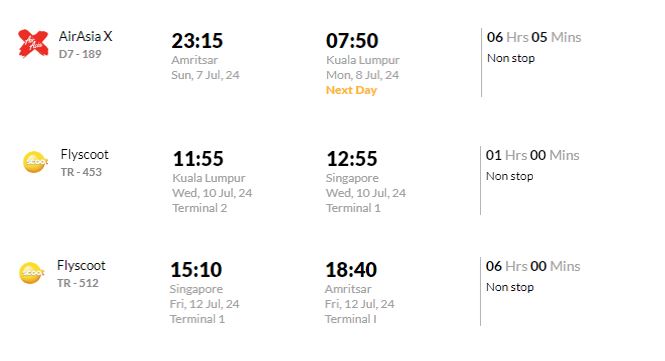Select flight number D7 - 189
This screenshot has width=665, height=361.
[80, 54]
